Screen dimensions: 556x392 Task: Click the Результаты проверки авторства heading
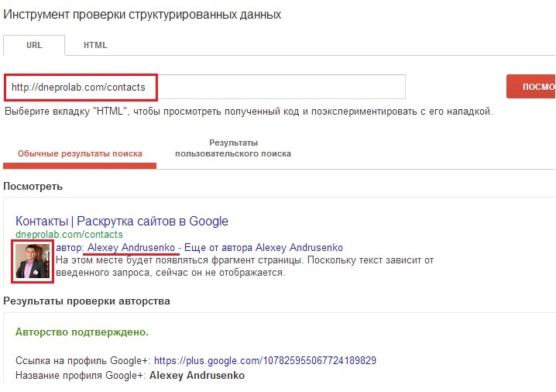tap(87, 301)
